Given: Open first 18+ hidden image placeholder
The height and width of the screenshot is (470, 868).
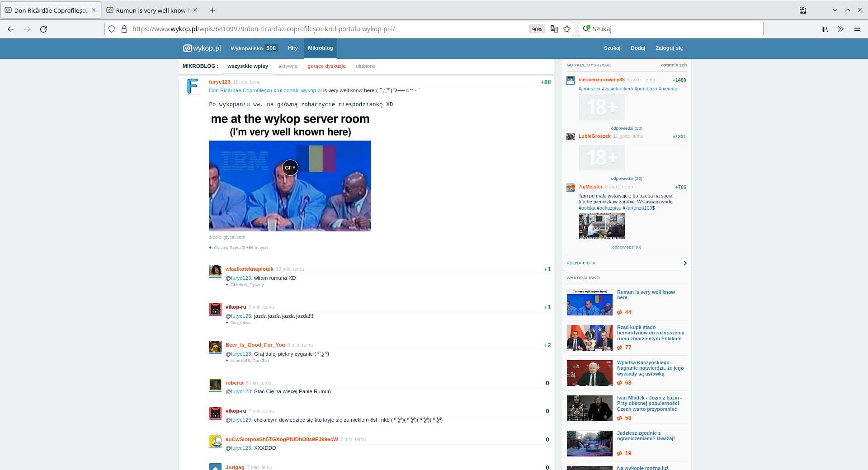Looking at the screenshot, I should pyautogui.click(x=602, y=107).
